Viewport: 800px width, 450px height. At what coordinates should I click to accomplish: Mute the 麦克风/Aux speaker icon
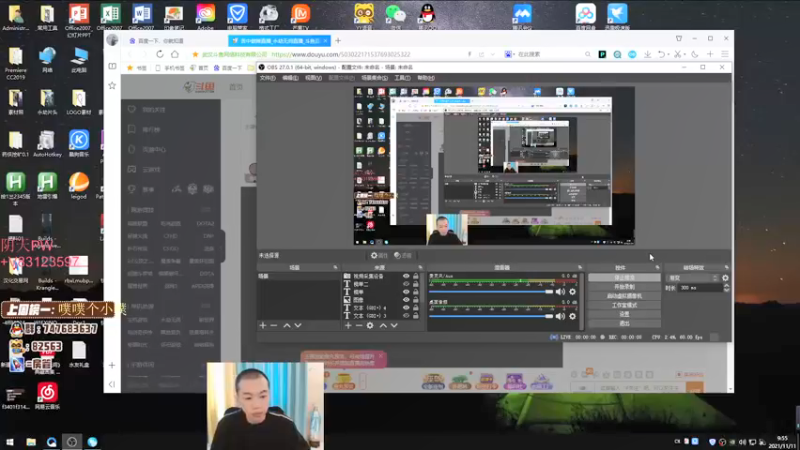pos(560,292)
